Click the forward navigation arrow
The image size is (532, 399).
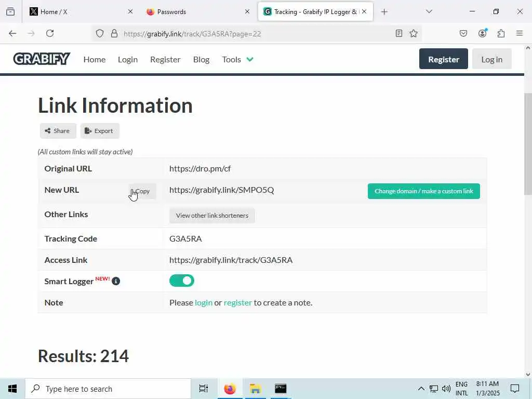click(31, 33)
